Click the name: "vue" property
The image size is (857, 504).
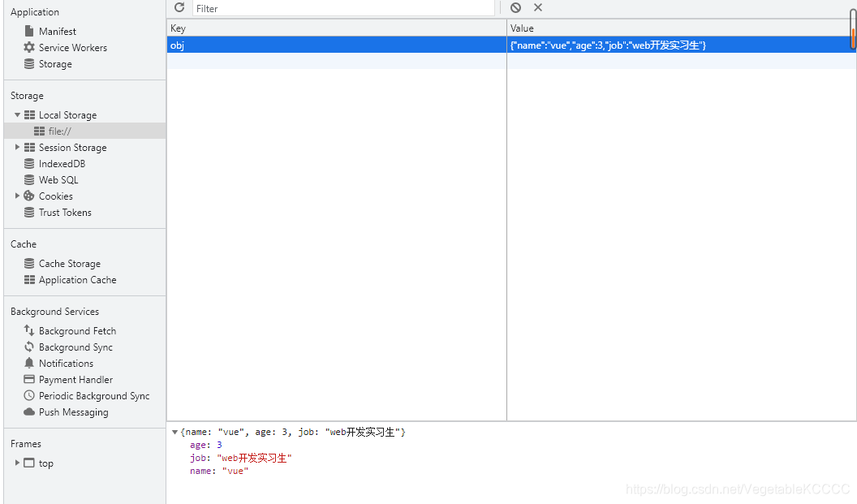tap(218, 471)
